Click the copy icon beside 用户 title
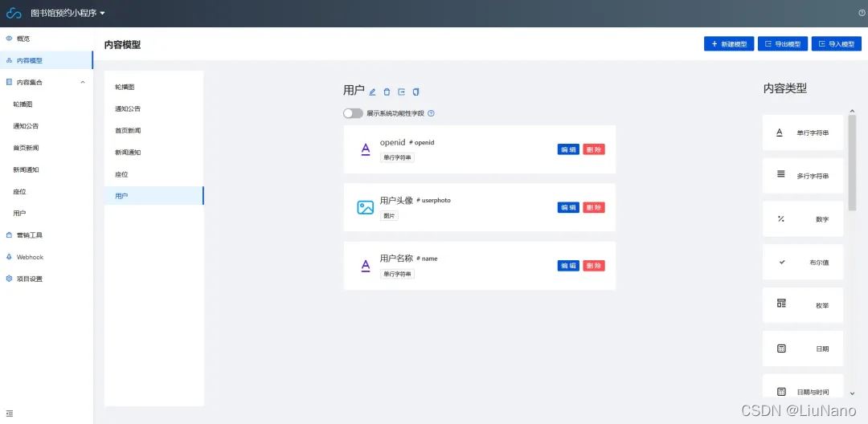This screenshot has height=424, width=868. (416, 92)
